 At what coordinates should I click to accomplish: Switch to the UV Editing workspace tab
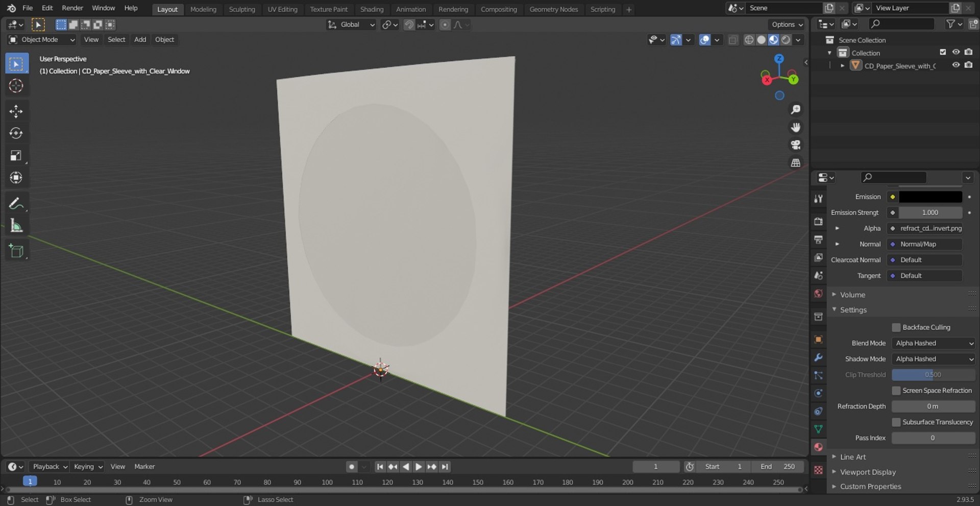(282, 9)
